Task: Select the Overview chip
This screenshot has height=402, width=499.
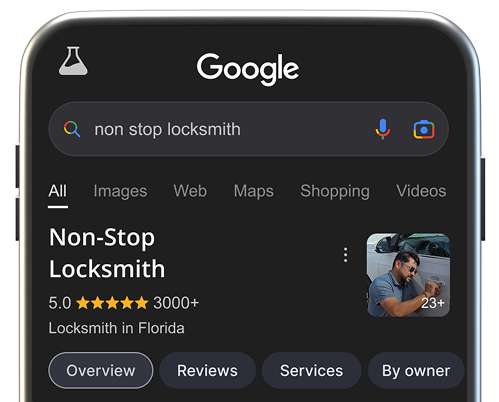Action: point(101,370)
